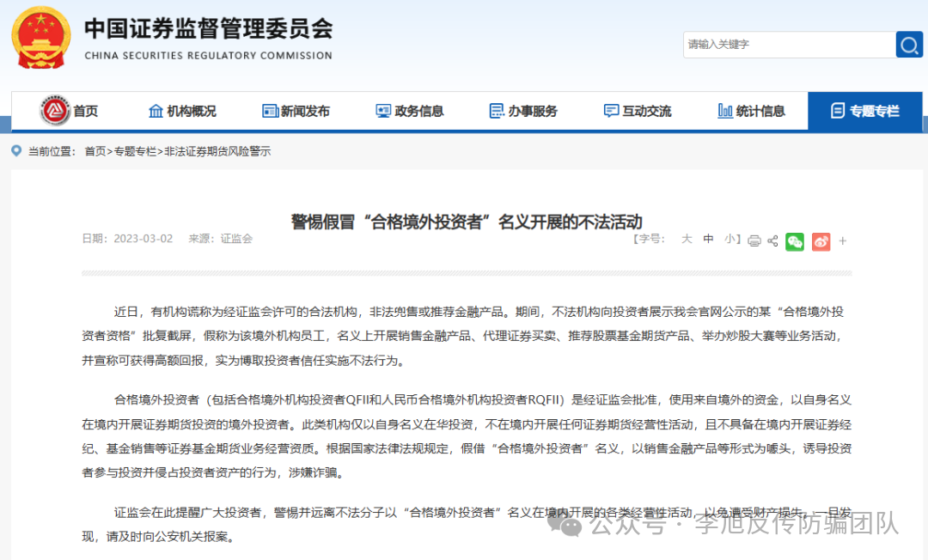Open the share icon beside the print button

[x=772, y=240]
